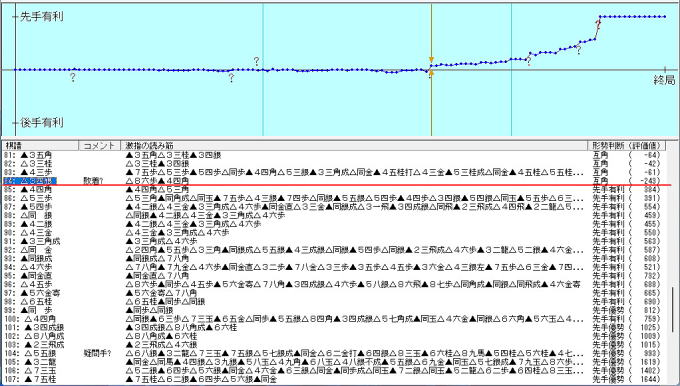Select move 85 ▲4四角 row
The width and height of the screenshot is (680, 386).
tap(334, 190)
